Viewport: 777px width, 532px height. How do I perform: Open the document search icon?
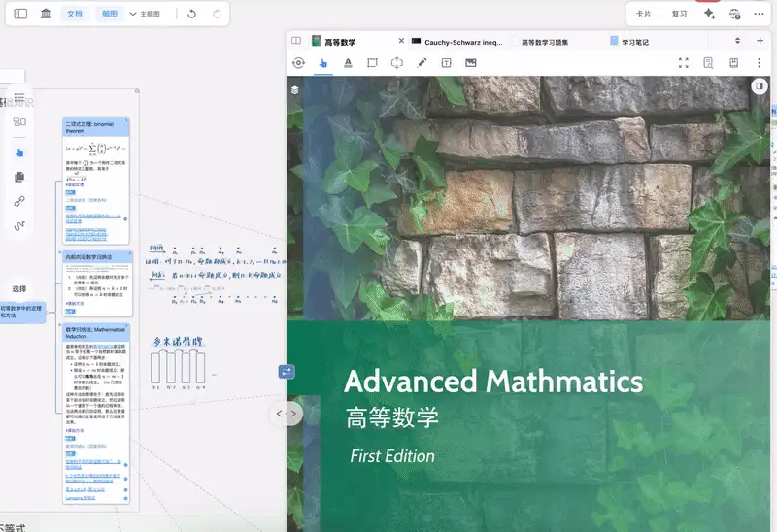click(709, 63)
